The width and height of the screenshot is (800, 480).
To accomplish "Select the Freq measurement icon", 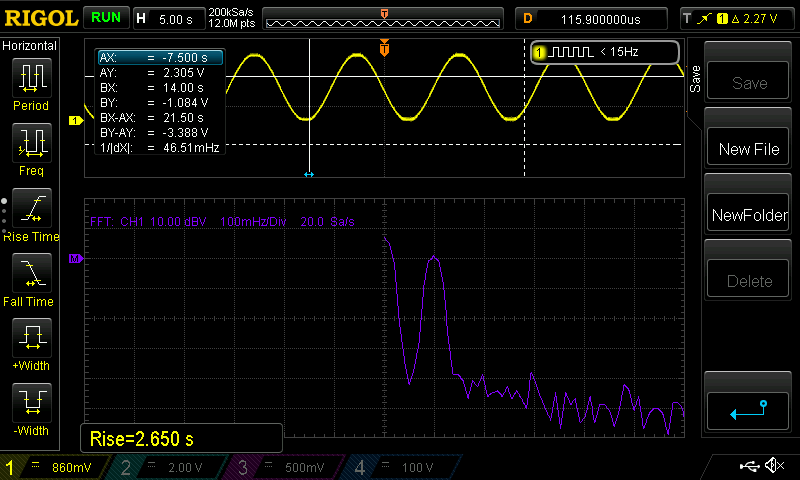I will coord(31,143).
